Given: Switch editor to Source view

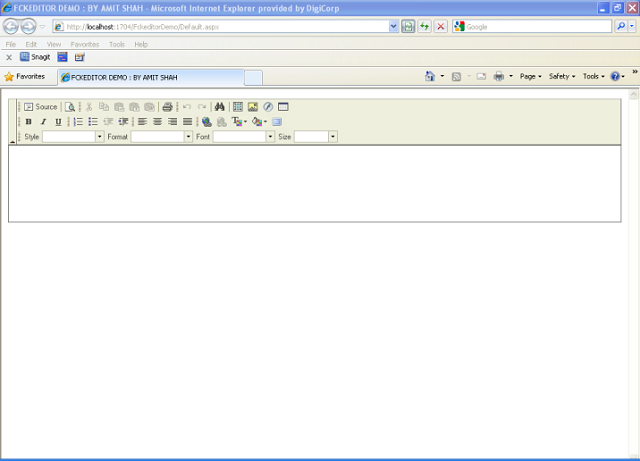Looking at the screenshot, I should [40, 107].
